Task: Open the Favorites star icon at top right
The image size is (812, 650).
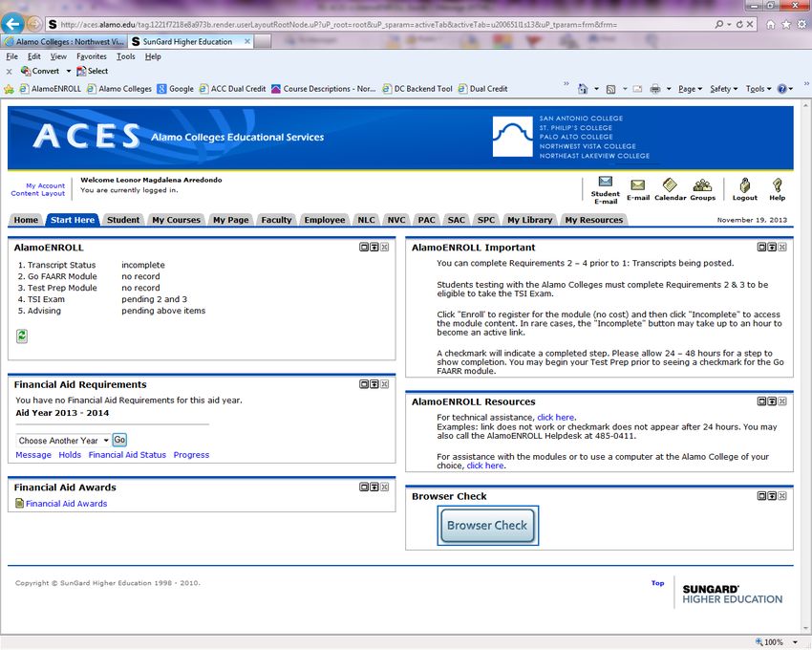Action: [x=786, y=24]
